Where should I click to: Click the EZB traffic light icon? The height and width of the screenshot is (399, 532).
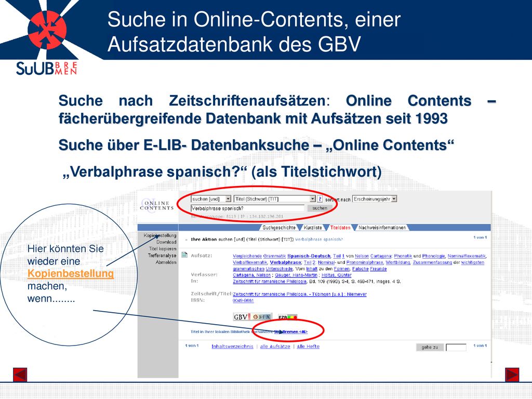[x=287, y=317]
